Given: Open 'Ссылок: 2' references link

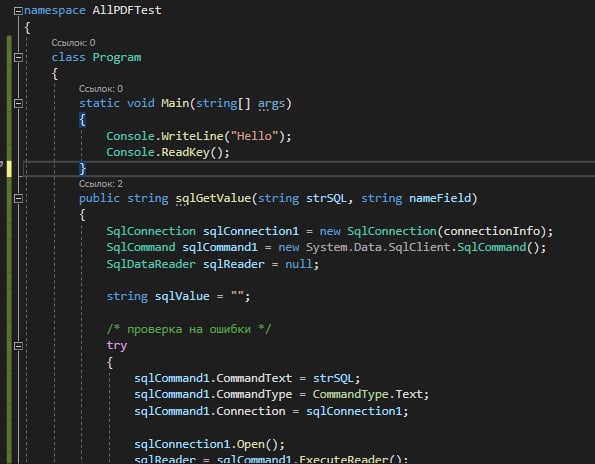Looking at the screenshot, I should click(x=101, y=184).
